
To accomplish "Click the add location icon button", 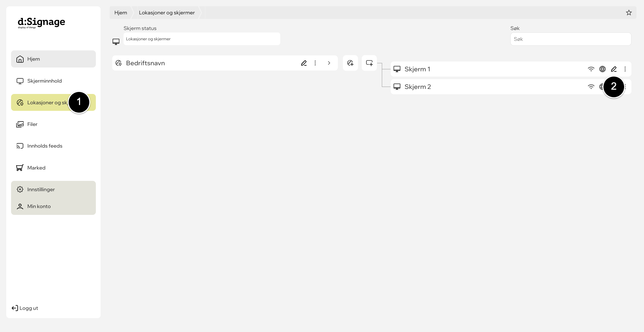I will pos(350,63).
